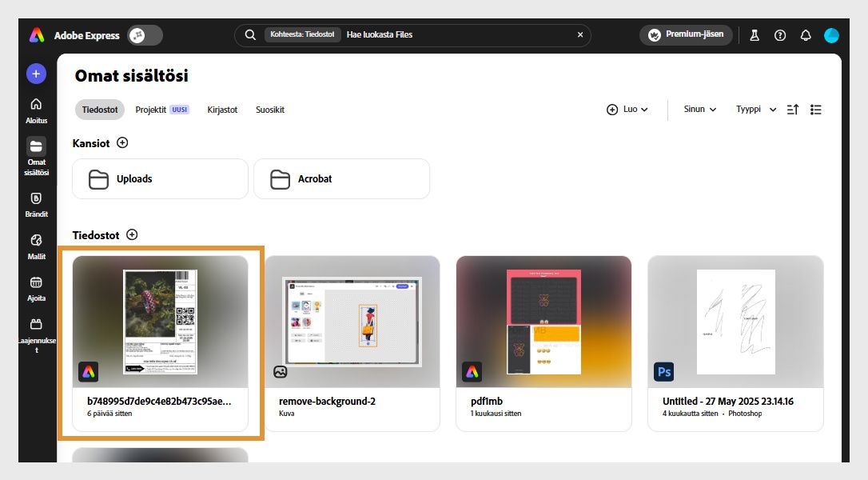Switch to the Projektit tab
This screenshot has height=480, width=868.
pos(151,110)
